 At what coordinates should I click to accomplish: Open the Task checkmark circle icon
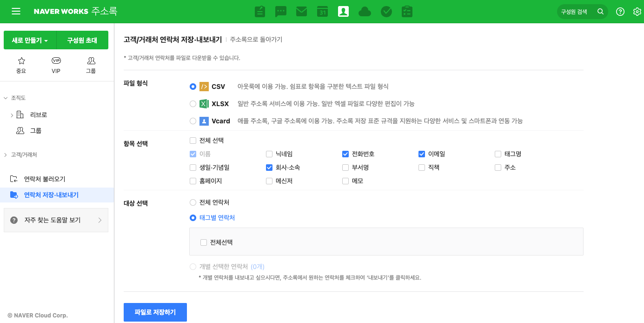pyautogui.click(x=386, y=12)
